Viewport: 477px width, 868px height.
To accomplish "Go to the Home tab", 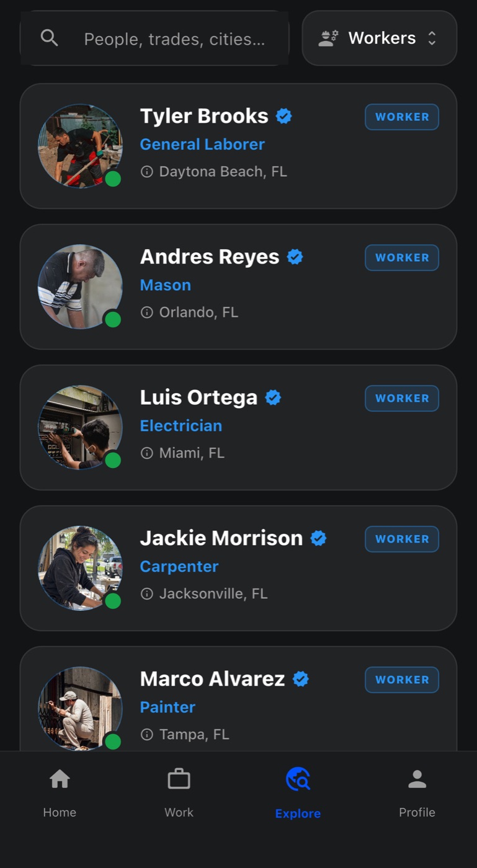I will [60, 794].
